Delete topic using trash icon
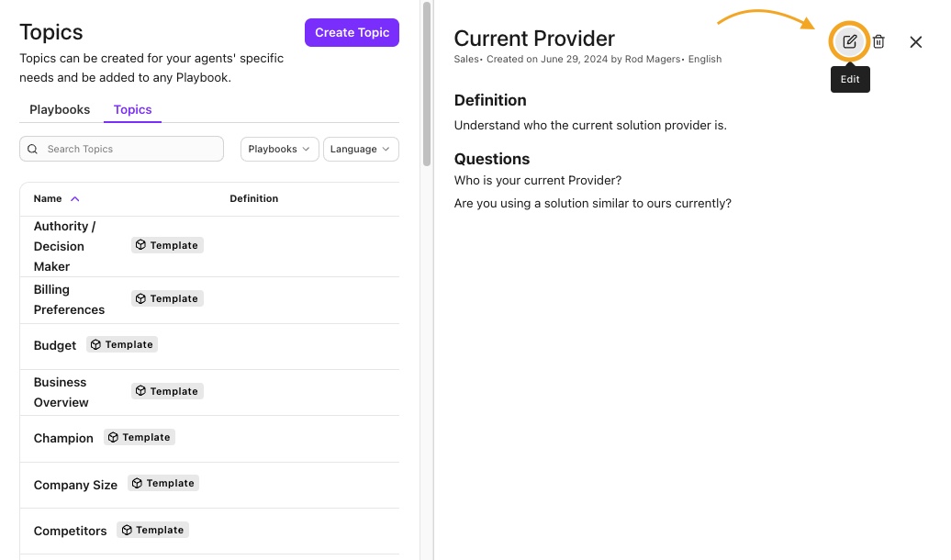 tap(878, 42)
